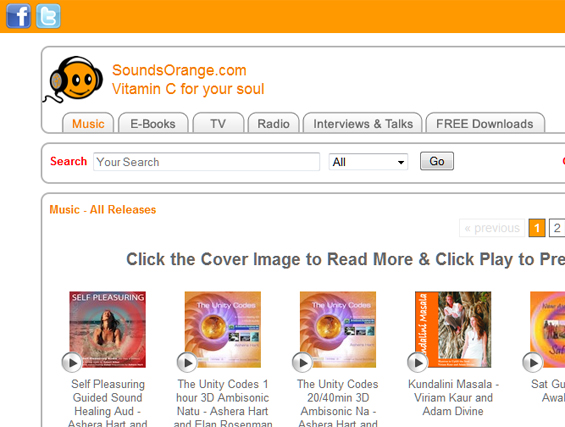Expand the All category dropdown

pos(368,162)
